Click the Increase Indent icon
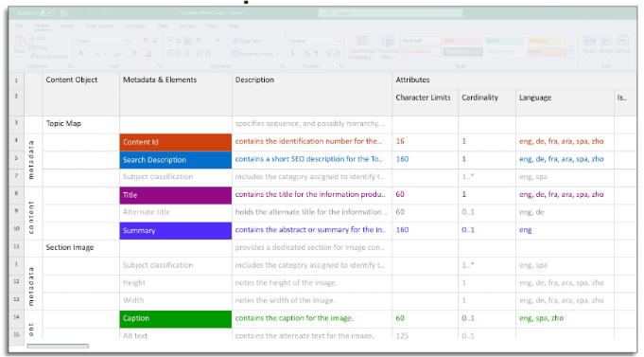This screenshot has height=357, width=644. (x=208, y=53)
